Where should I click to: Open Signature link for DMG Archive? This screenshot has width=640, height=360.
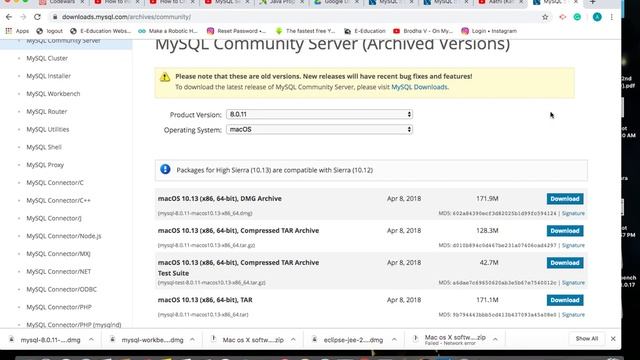573,213
